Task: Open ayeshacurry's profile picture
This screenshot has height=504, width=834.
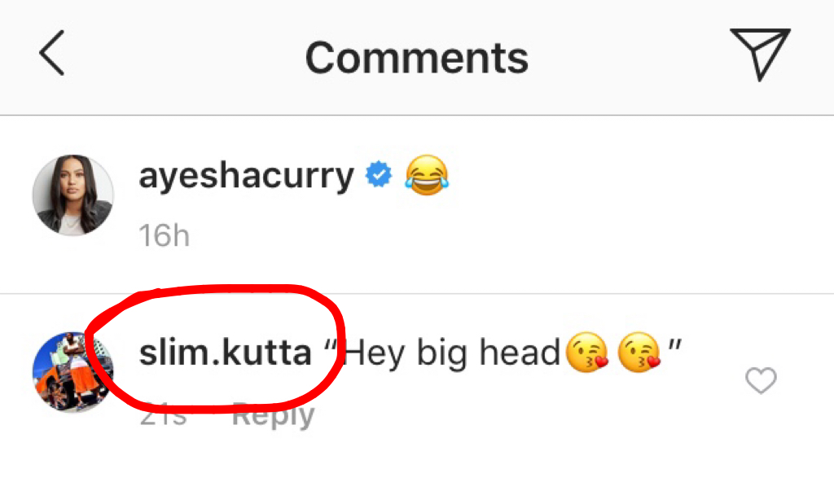Action: pyautogui.click(x=72, y=195)
